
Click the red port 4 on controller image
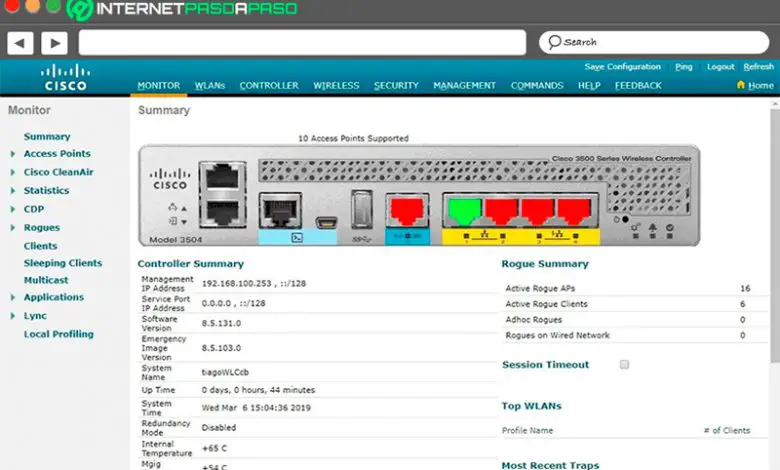click(x=574, y=211)
